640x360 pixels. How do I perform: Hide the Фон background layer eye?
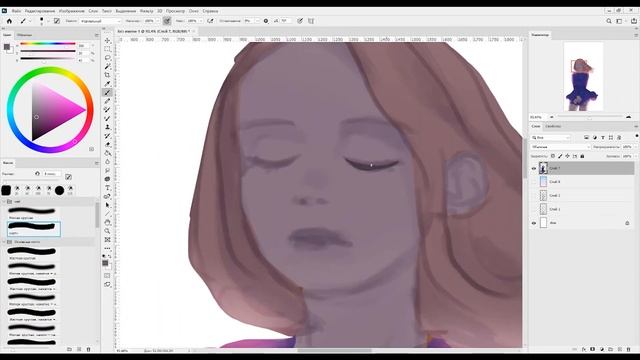pos(533,223)
